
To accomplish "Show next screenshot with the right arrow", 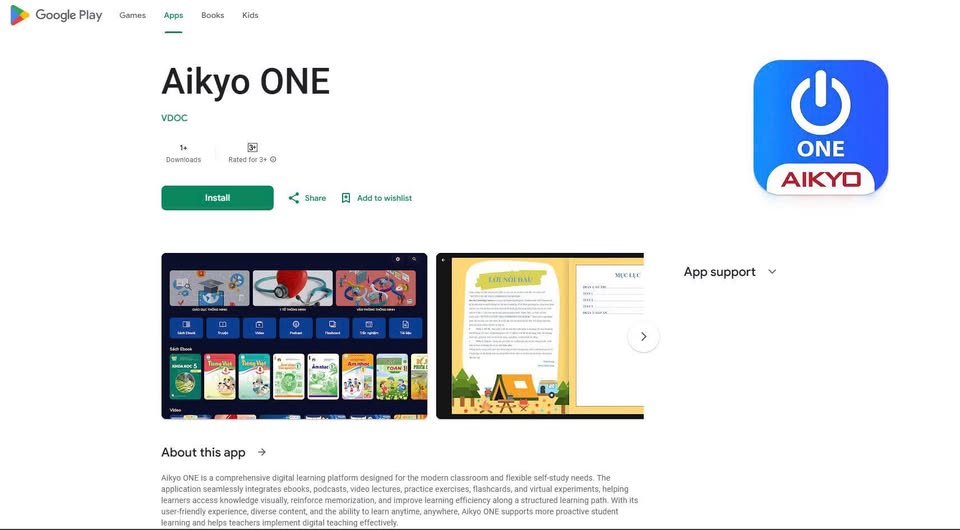I will click(643, 336).
